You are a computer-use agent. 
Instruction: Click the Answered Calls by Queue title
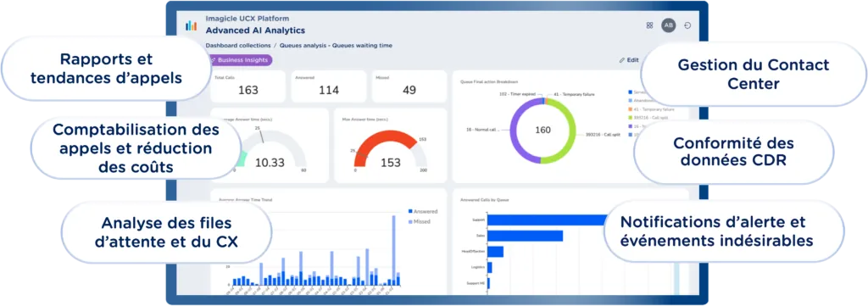pyautogui.click(x=484, y=200)
